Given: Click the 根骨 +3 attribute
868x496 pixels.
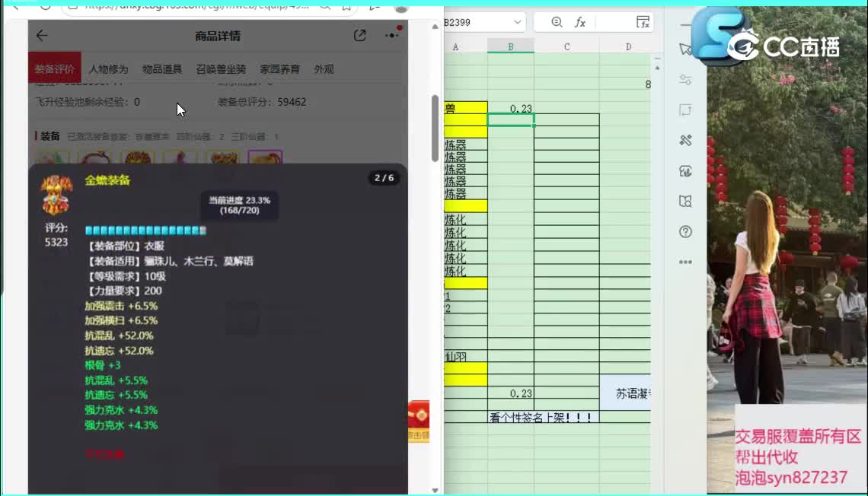Looking at the screenshot, I should [x=103, y=365].
